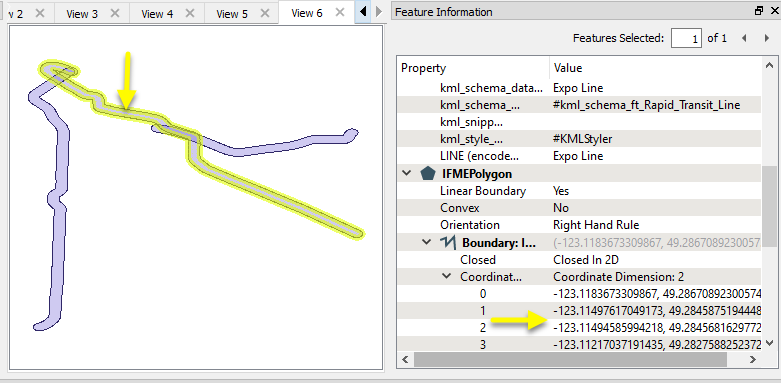The image size is (781, 383).
Task: Select coordinate row 3
Action: 579,344
